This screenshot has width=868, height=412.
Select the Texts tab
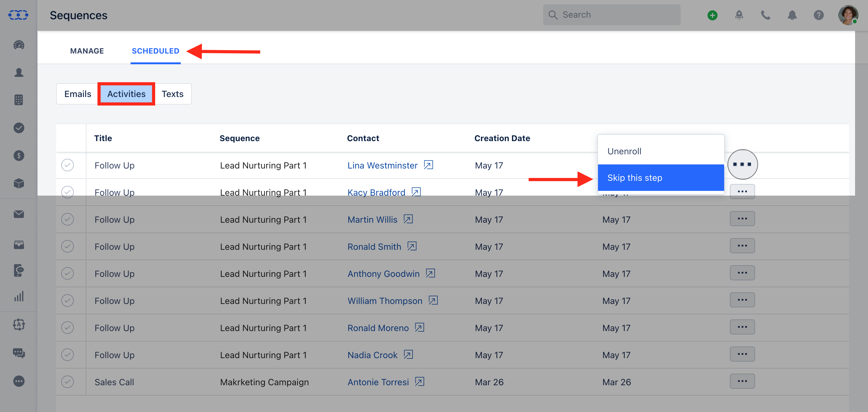[173, 94]
